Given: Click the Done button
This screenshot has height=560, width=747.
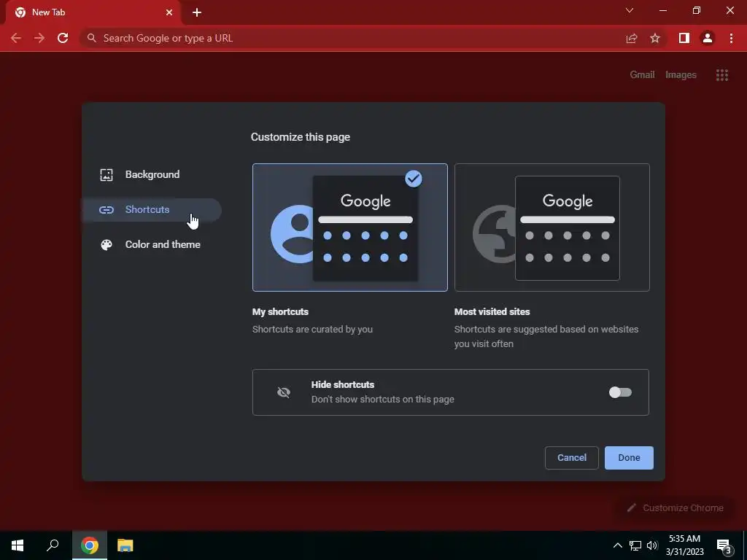Looking at the screenshot, I should [x=629, y=458].
